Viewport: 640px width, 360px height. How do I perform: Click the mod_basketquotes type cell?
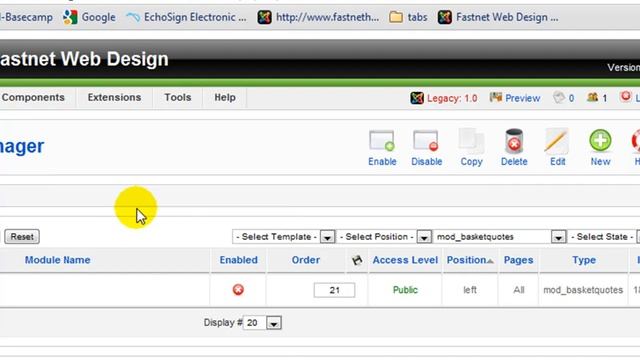(583, 290)
